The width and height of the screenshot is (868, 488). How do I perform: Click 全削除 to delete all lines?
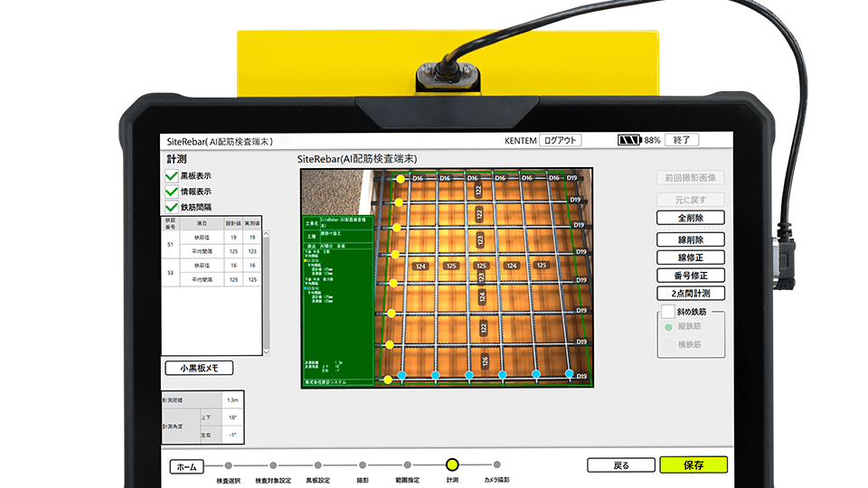click(690, 218)
